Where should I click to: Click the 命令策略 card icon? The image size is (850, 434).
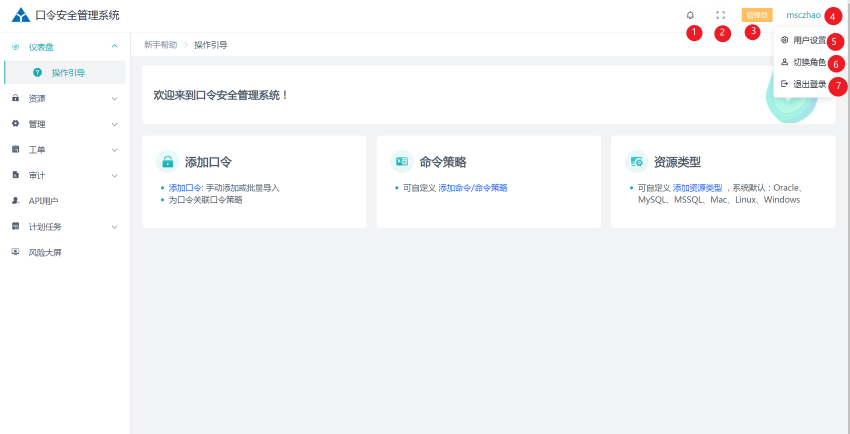(x=402, y=162)
